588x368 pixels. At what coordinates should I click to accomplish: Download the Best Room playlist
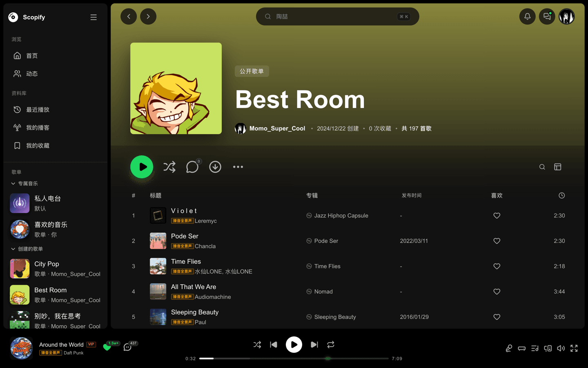pyautogui.click(x=215, y=167)
